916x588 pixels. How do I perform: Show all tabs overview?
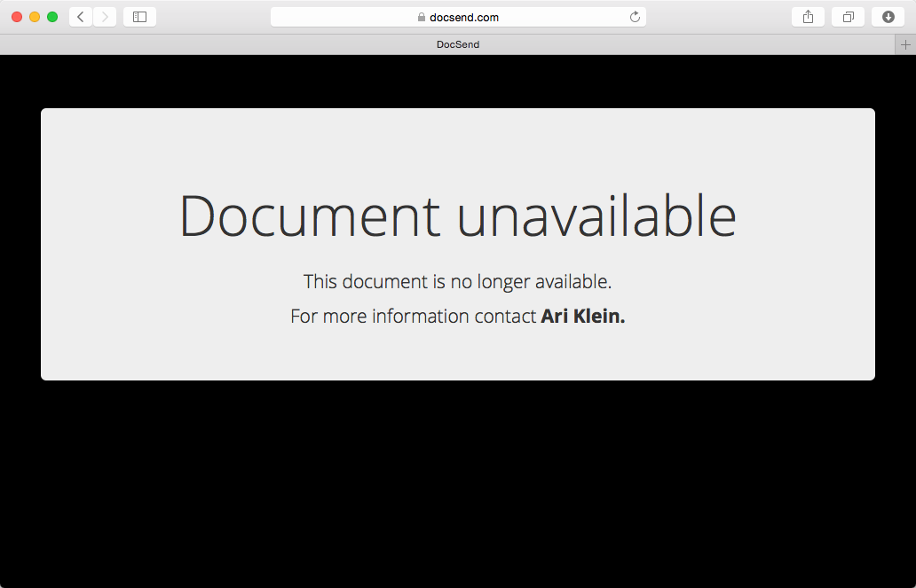pos(849,17)
